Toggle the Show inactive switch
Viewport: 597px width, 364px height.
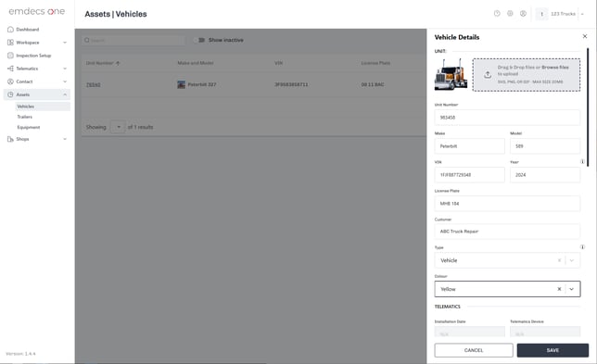pos(201,40)
